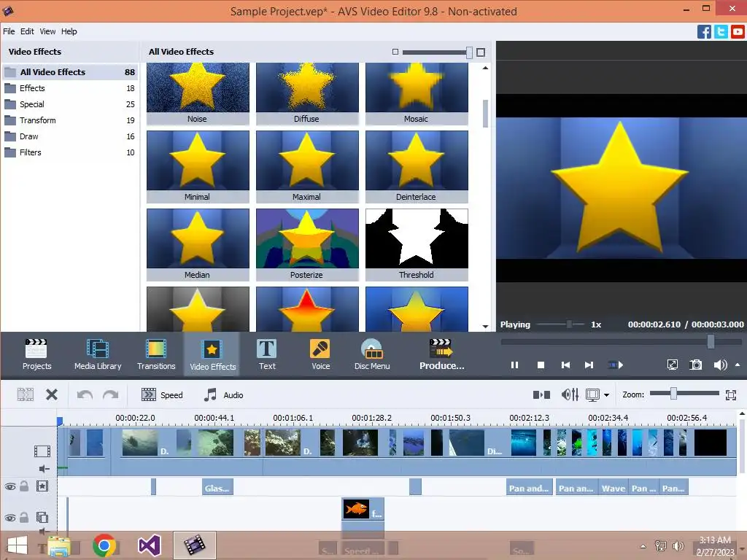Click the undo arrow
Image resolution: width=747 pixels, height=560 pixels.
coord(85,394)
